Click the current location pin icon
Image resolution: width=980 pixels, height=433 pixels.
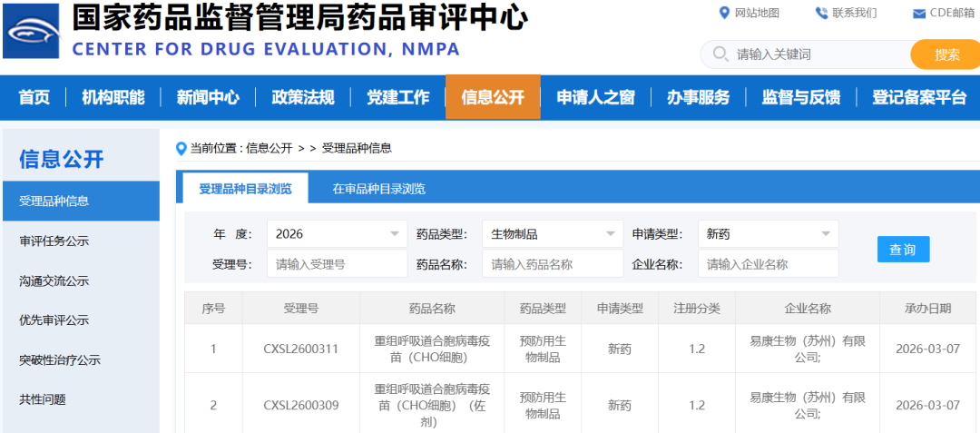click(x=181, y=148)
